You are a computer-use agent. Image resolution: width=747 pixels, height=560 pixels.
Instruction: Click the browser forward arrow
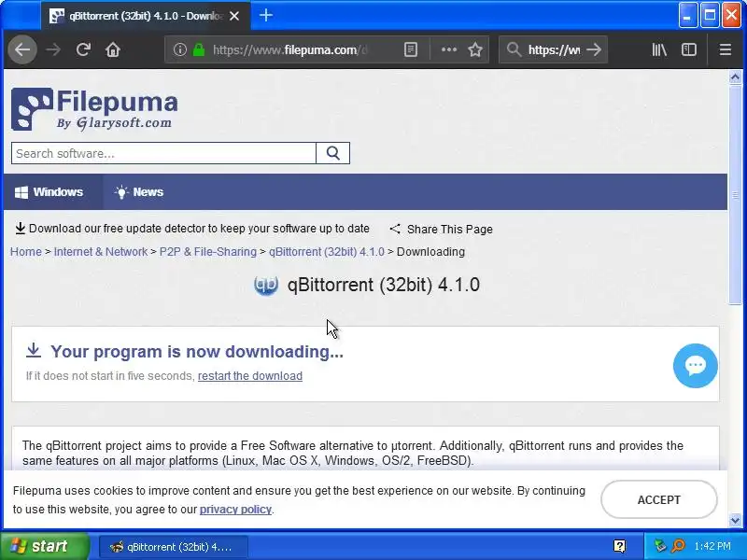click(53, 49)
